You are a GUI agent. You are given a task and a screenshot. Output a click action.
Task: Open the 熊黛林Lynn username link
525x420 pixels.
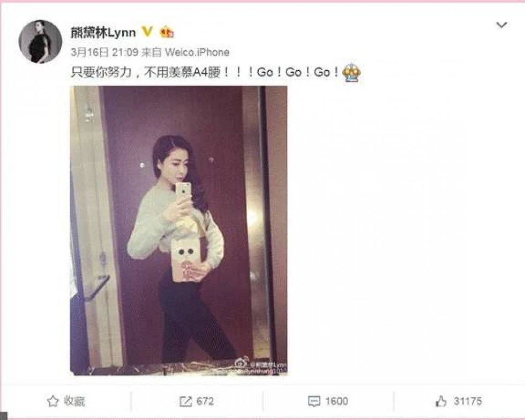click(103, 33)
